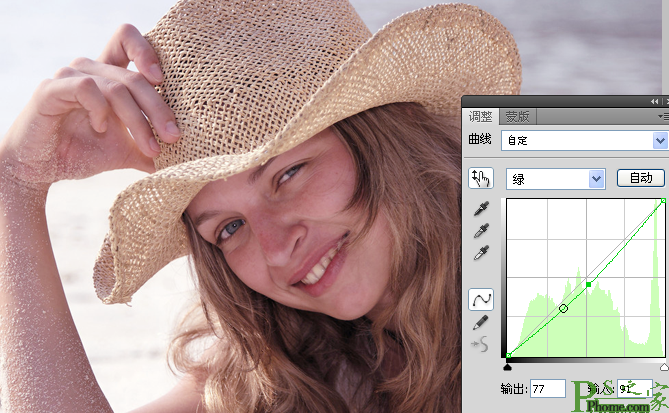Select the on-image targeted adjustment tool
The width and height of the screenshot is (669, 413).
(x=481, y=178)
